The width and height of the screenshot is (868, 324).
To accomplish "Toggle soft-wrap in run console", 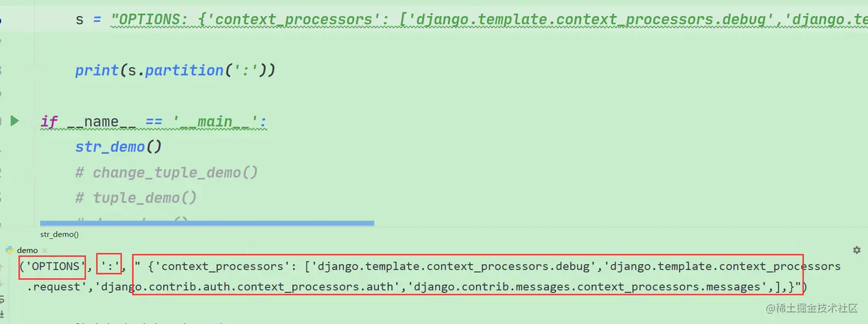I will click(x=2, y=300).
